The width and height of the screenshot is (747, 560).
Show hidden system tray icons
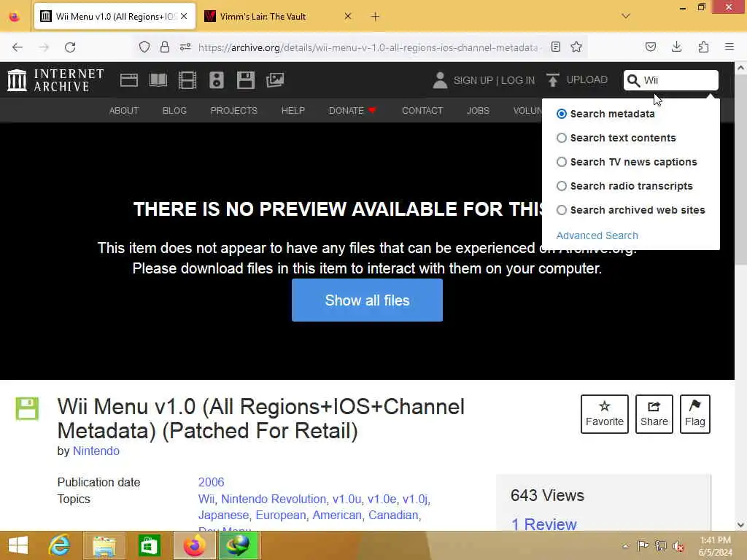point(625,546)
